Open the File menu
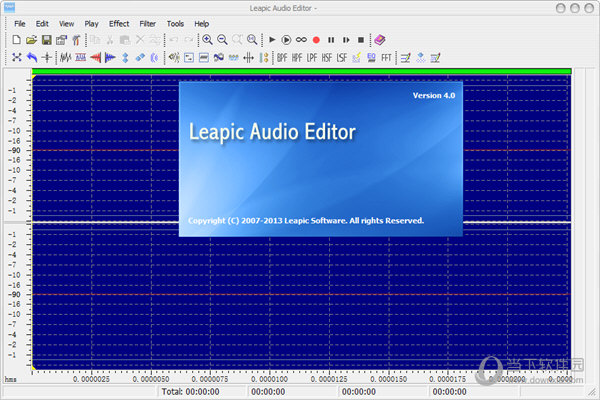600x400 pixels. (20, 24)
